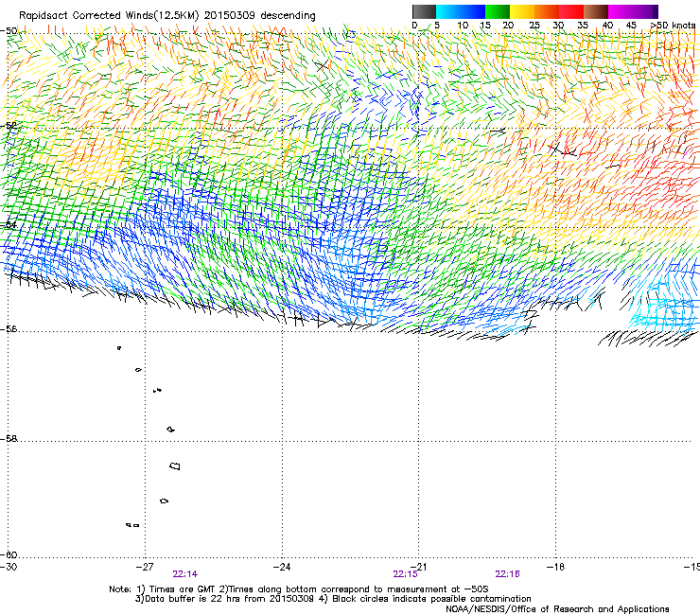Click the dark purple 45-50 knots legend swatch
The height and width of the screenshot is (615, 700).
645,11
